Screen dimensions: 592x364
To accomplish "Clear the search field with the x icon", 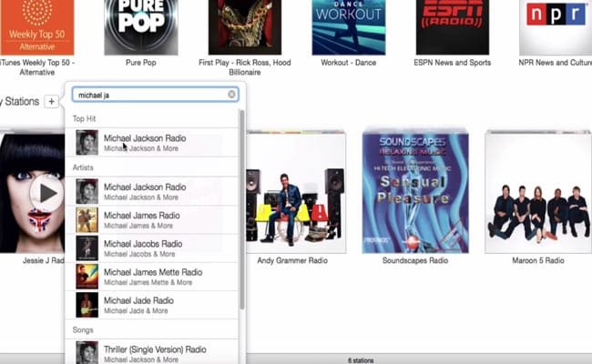I will click(x=232, y=95).
